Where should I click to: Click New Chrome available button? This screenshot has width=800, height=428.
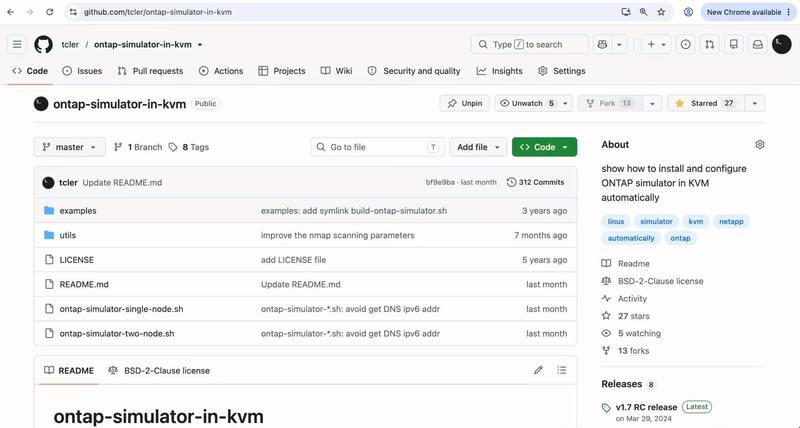[748, 12]
